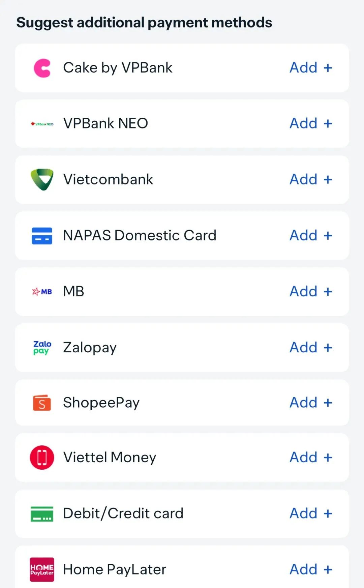Click Add beside Zalopay

pyautogui.click(x=311, y=347)
